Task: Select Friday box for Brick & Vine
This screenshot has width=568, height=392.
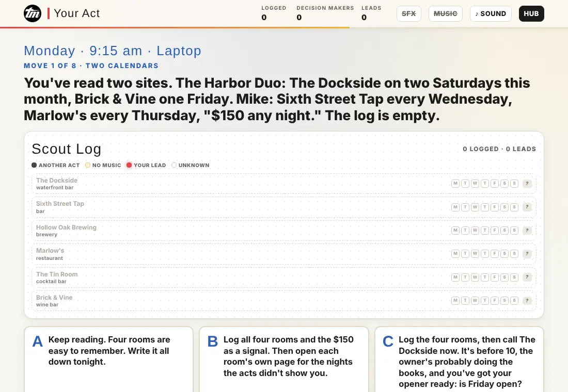Action: click(x=495, y=300)
